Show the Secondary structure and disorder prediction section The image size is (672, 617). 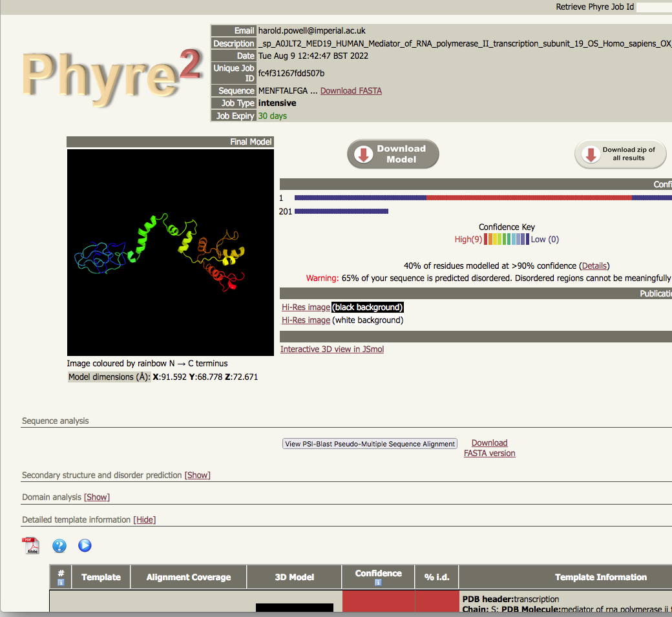click(198, 475)
